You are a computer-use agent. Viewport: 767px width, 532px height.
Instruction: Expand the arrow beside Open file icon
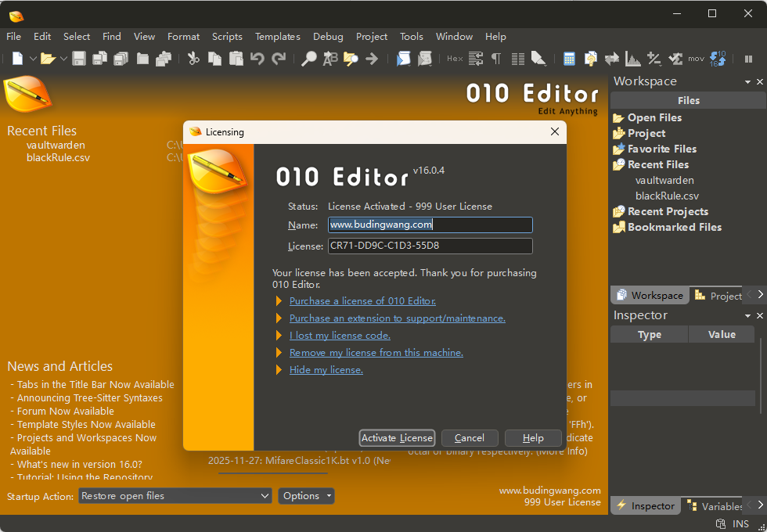click(x=63, y=59)
